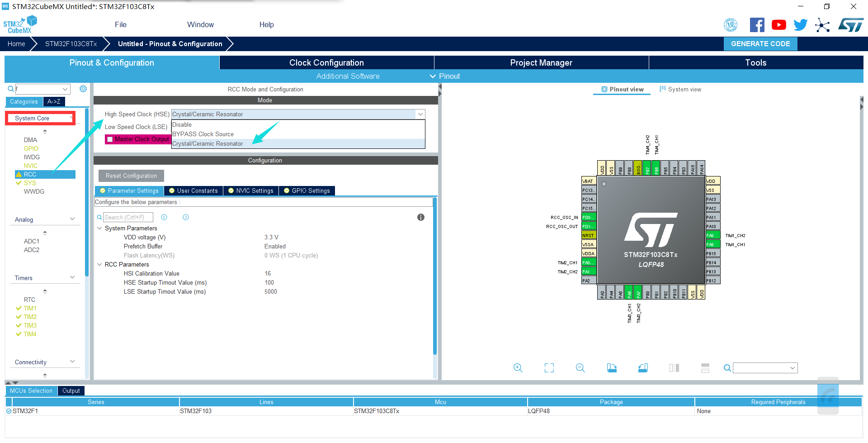Screen dimensions: 868x443
Task: Show parameter info with the i icon
Action: click(421, 217)
